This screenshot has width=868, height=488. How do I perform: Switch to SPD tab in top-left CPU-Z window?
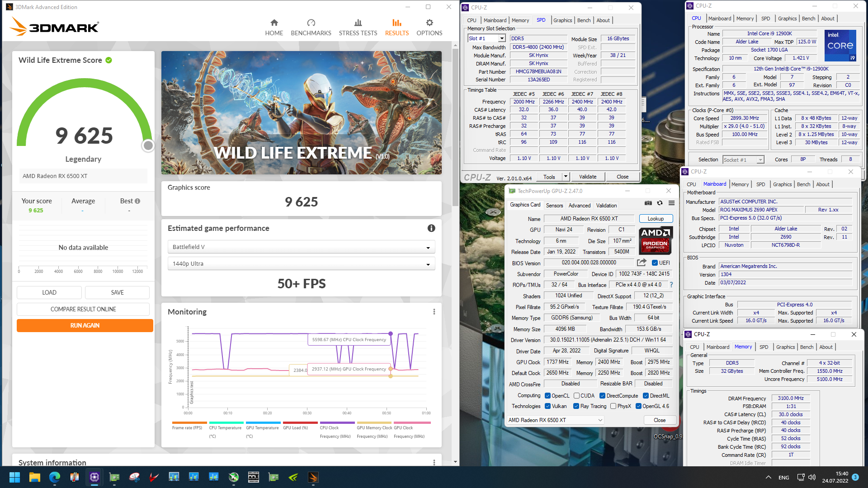point(541,20)
